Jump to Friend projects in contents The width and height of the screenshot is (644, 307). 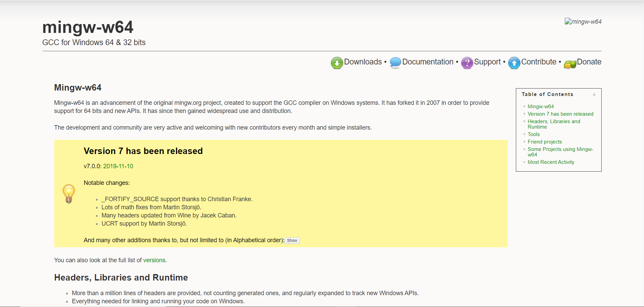(545, 142)
